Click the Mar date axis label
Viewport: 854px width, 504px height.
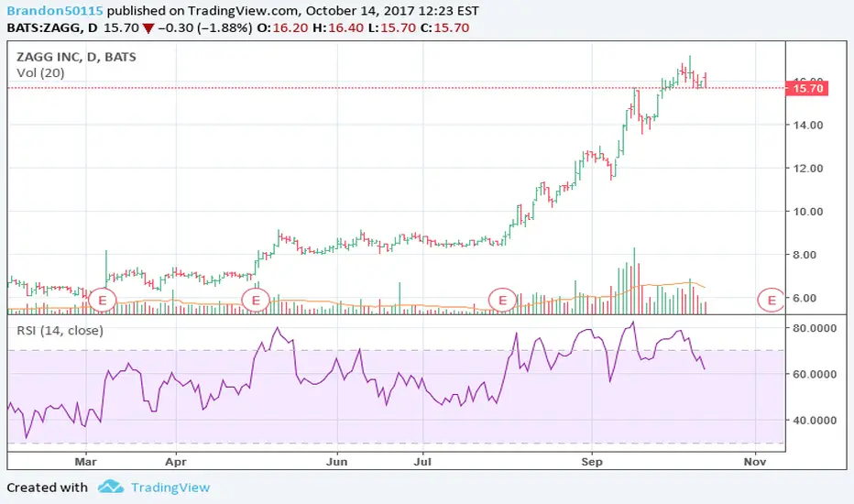coord(85,462)
